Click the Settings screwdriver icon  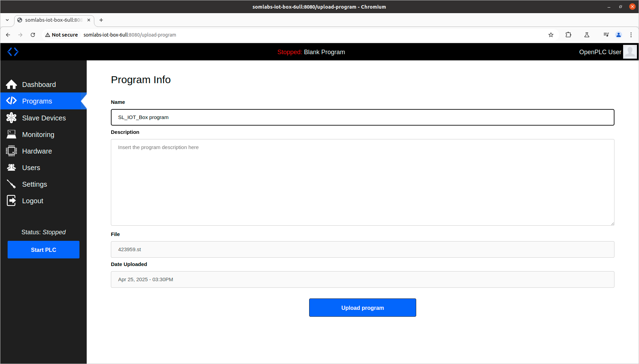[x=11, y=184]
